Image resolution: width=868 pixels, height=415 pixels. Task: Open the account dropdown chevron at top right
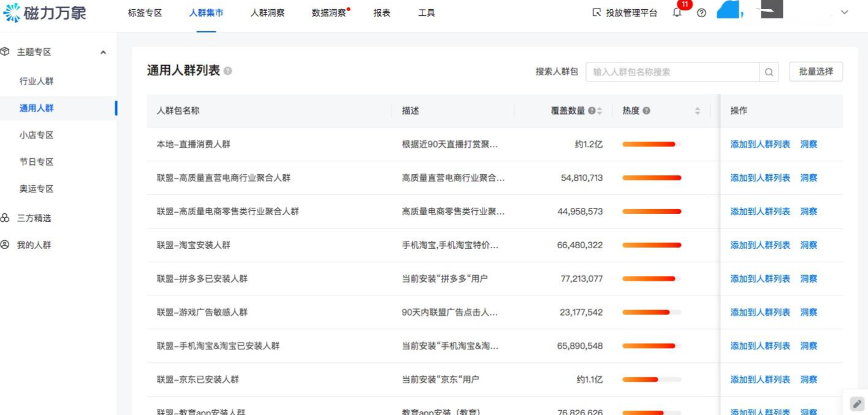tap(845, 12)
